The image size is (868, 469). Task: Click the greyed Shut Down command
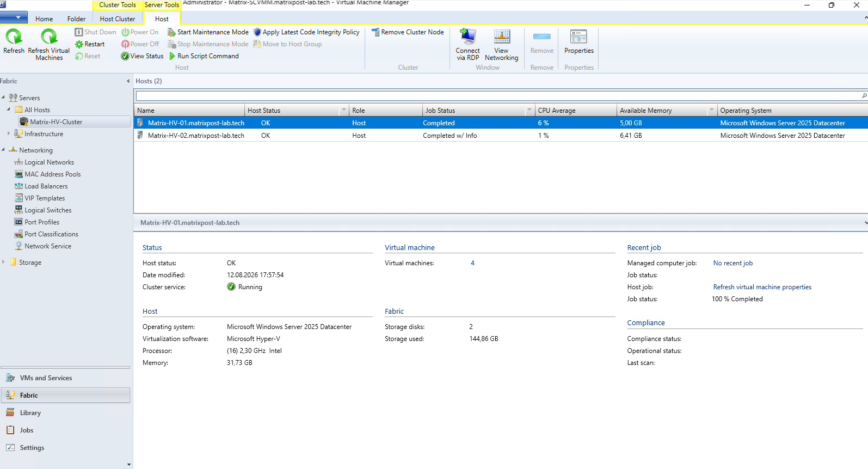(x=95, y=32)
